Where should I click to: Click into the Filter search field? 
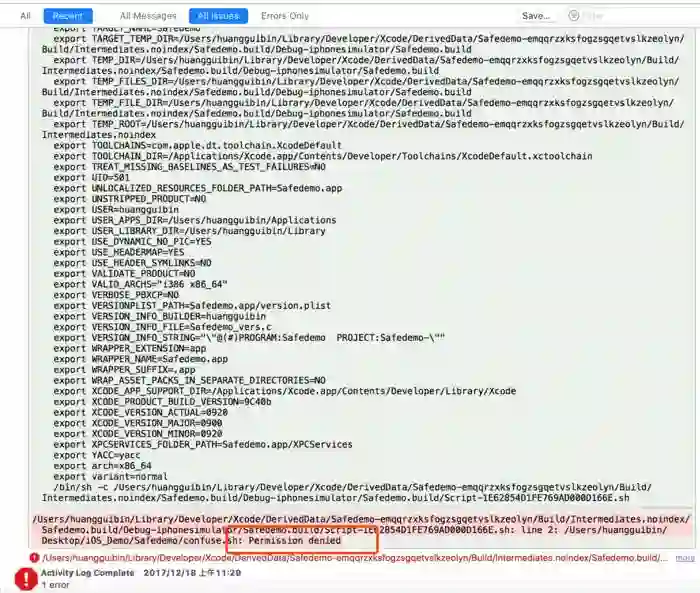(x=634, y=16)
